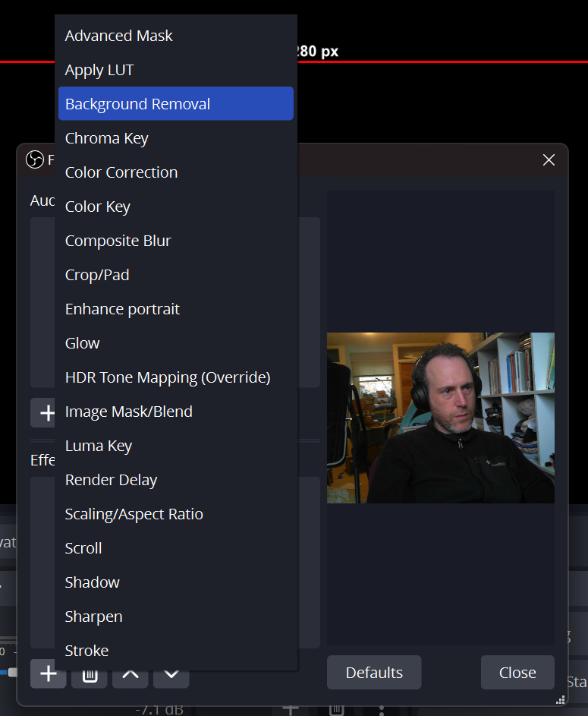
Task: Click the trash icon to remove filter
Action: click(90, 674)
